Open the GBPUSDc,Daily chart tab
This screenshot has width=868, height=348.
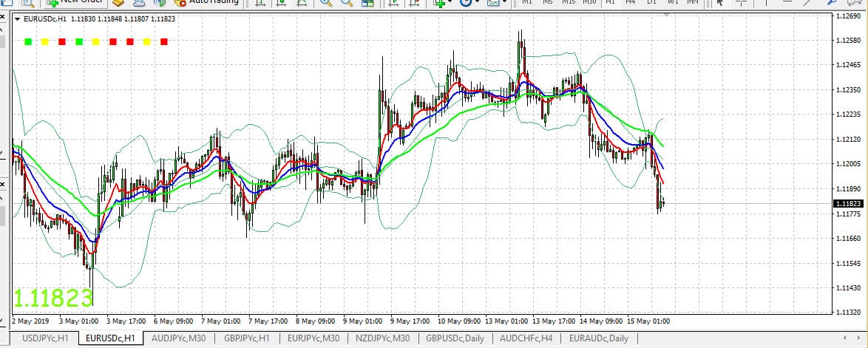pyautogui.click(x=455, y=338)
